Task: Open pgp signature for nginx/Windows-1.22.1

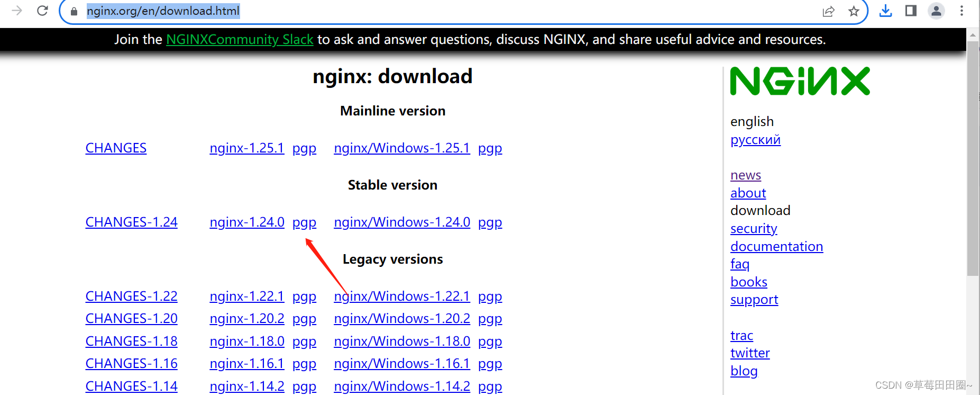Action: [x=490, y=297]
